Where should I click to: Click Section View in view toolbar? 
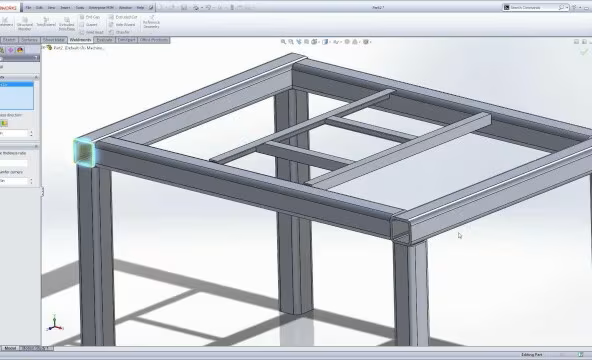click(x=307, y=42)
